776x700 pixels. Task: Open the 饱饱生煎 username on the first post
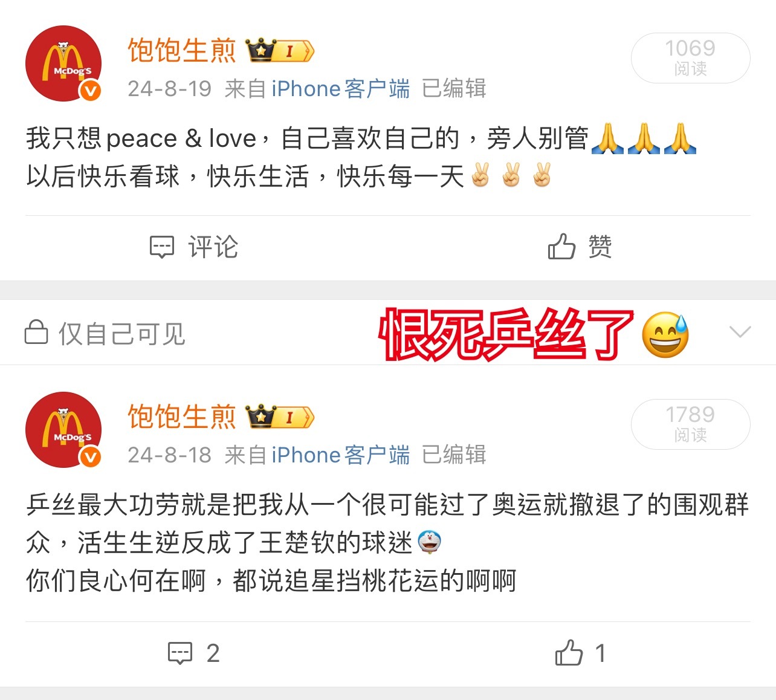(182, 50)
